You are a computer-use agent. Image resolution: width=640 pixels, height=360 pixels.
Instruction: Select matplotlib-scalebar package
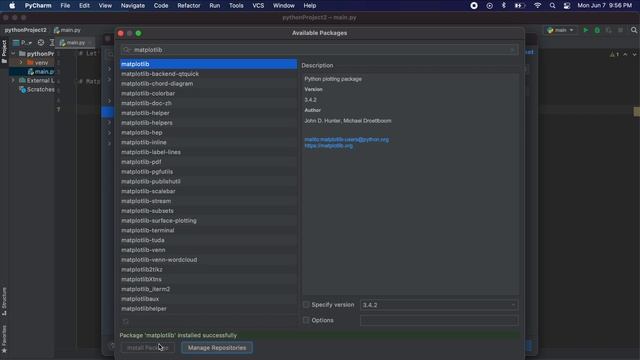[x=209, y=191]
